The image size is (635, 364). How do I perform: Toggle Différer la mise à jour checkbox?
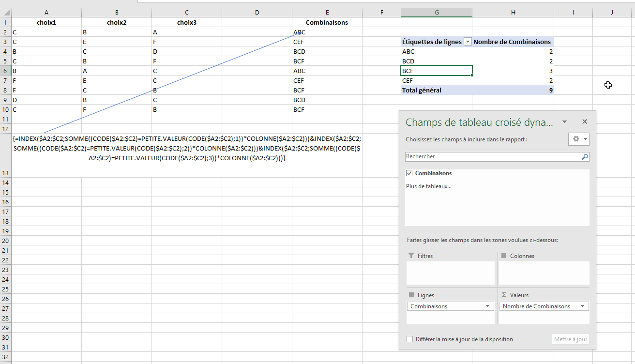pos(410,339)
